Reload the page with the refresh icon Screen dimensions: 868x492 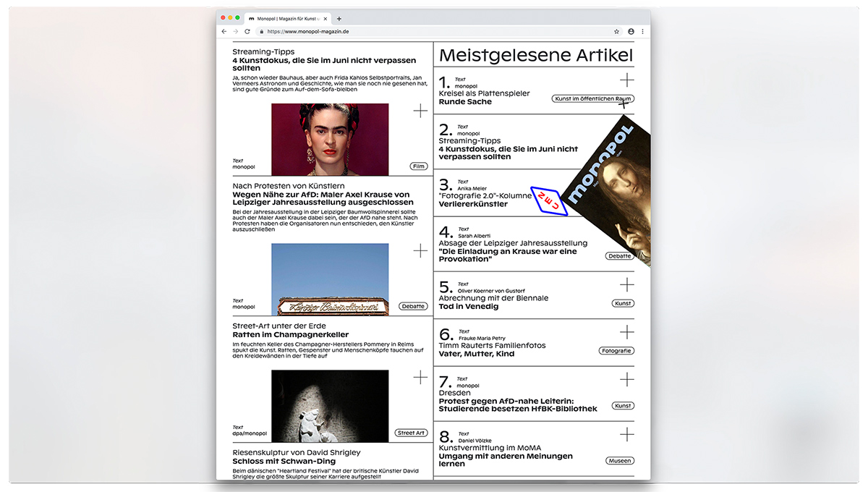(x=247, y=32)
